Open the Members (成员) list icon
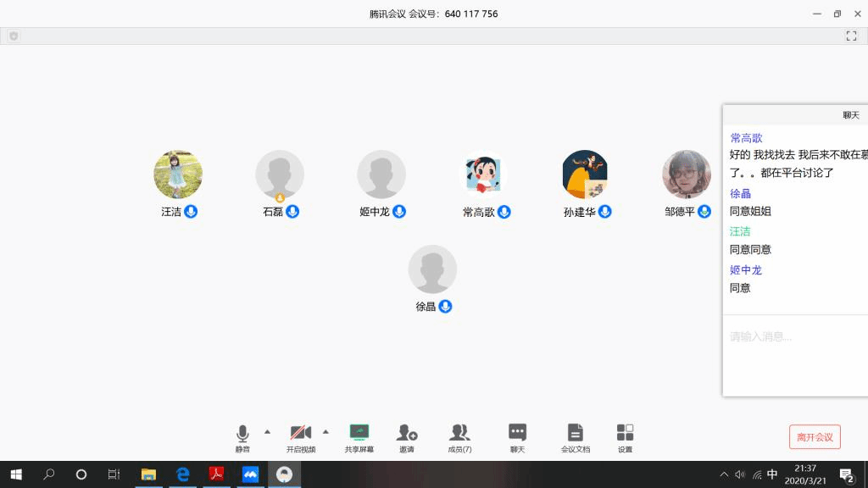868x488 pixels. (x=459, y=433)
